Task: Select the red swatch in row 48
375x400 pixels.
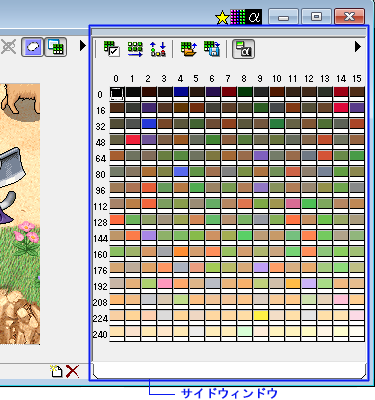Action: [x=133, y=140]
